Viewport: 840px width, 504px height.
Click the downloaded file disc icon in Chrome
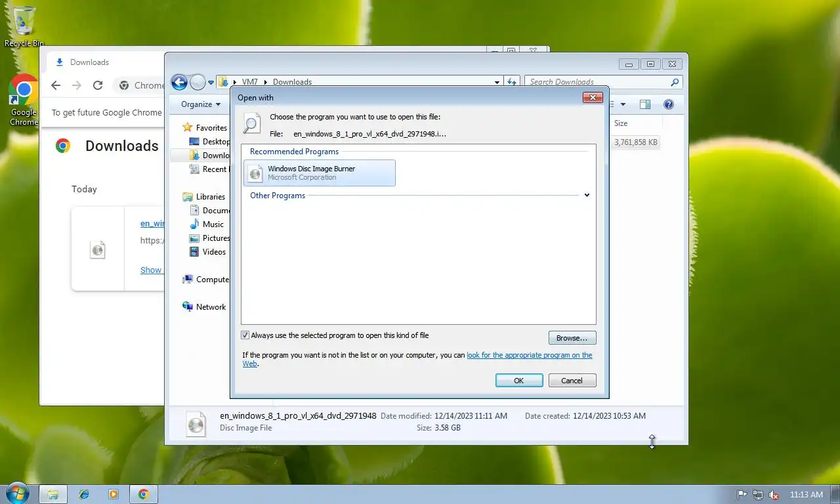(x=98, y=249)
